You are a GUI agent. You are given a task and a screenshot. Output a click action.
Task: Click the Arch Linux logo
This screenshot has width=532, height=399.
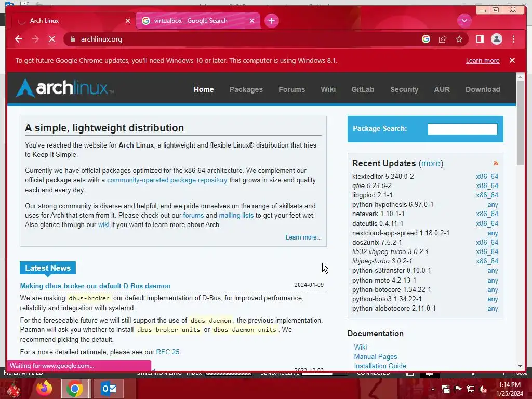(64, 88)
